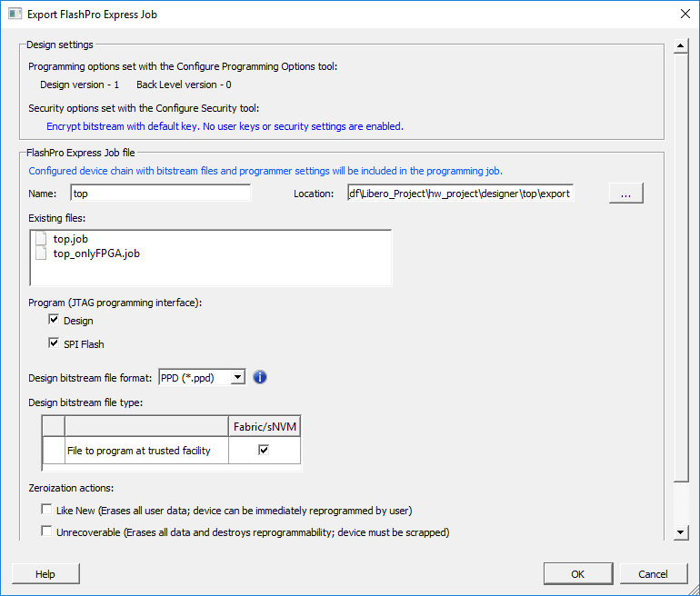700x596 pixels.
Task: Open the Design bitstream file format dropdown
Action: [238, 377]
